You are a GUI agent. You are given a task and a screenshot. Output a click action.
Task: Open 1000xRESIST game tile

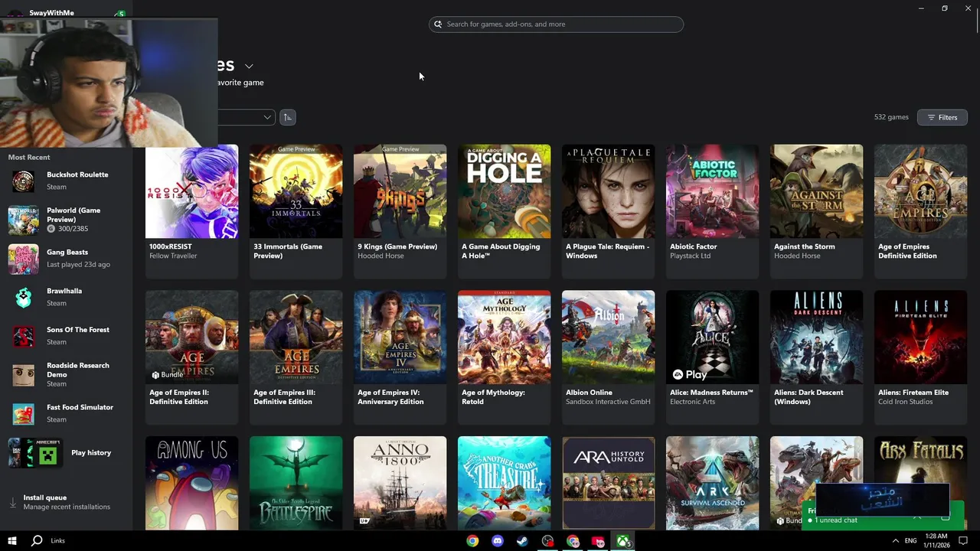(x=191, y=210)
